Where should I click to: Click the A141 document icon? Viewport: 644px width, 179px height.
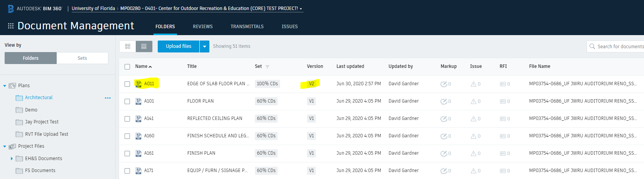pyautogui.click(x=138, y=118)
